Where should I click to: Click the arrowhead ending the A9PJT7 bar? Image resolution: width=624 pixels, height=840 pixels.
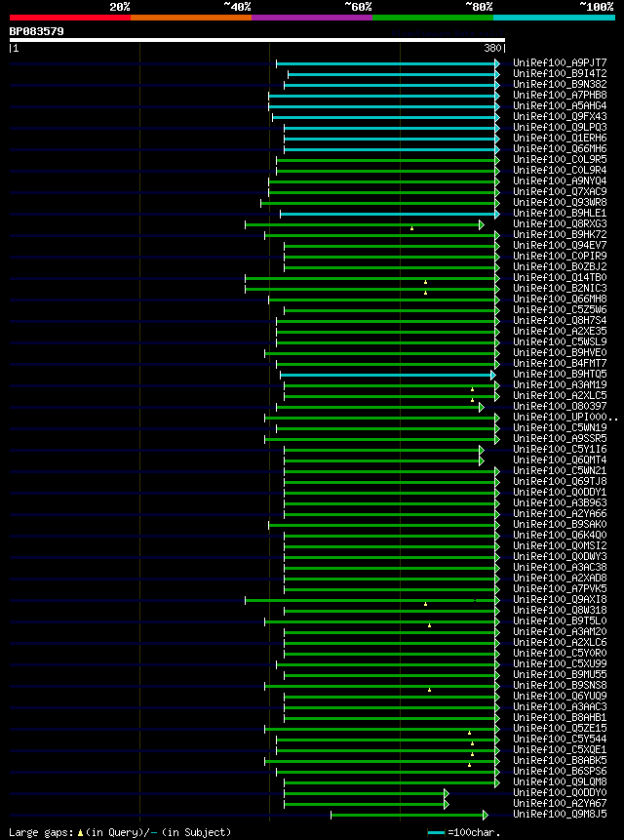click(497, 63)
